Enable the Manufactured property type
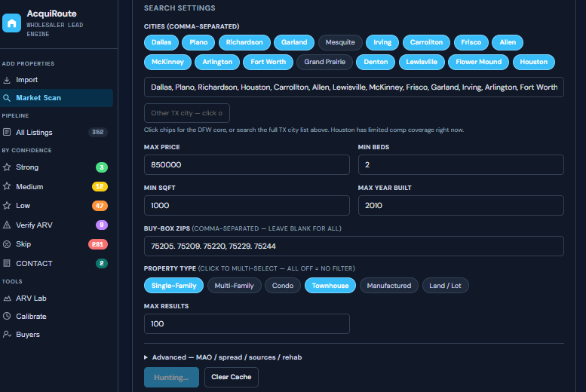The image size is (586, 392). click(x=389, y=286)
